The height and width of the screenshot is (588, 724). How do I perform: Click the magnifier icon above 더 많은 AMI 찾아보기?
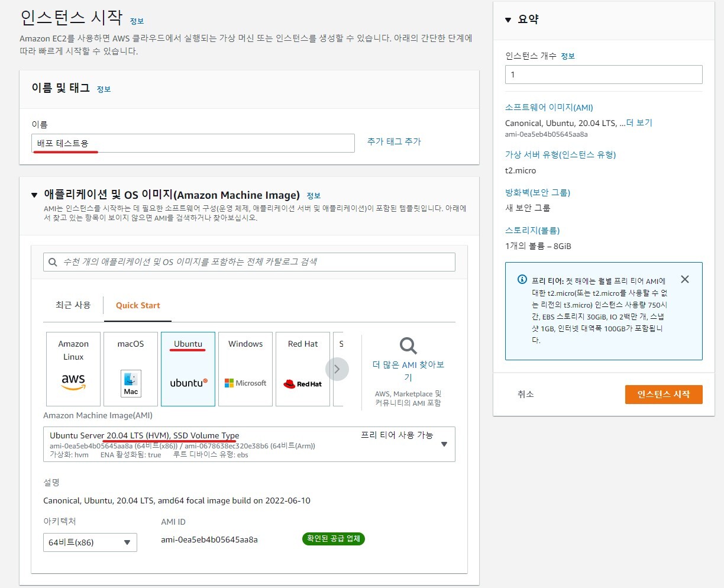coord(408,345)
